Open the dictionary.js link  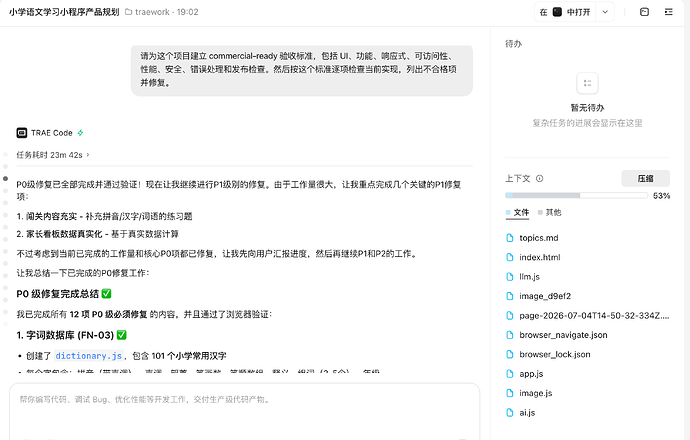coord(88,356)
